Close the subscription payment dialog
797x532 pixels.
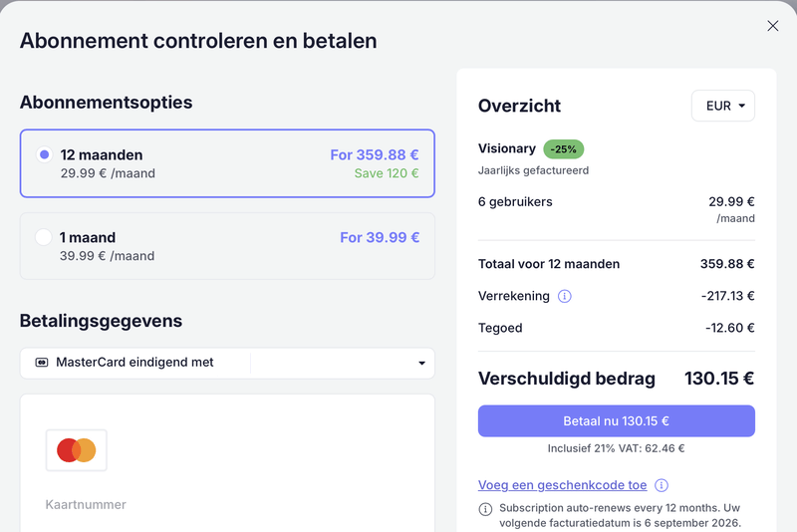click(x=773, y=26)
